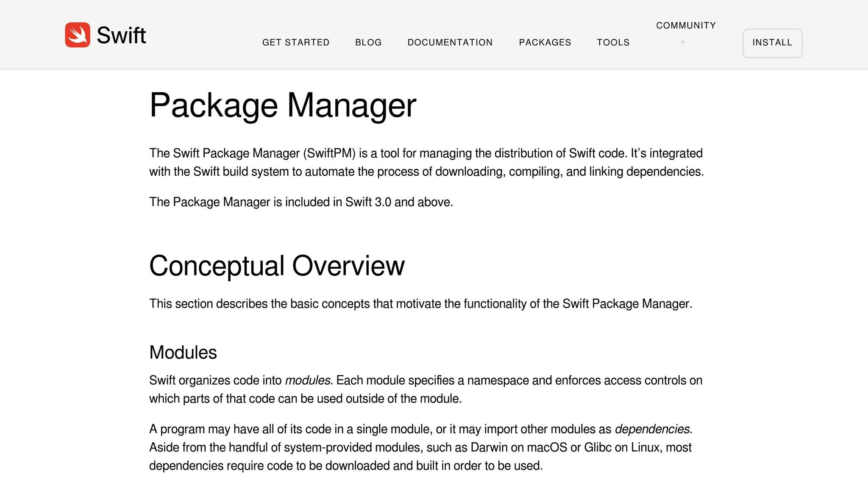The image size is (868, 488).
Task: Click the paragraph starting "The Swift Package Manager (SwiftPM)"
Action: pos(426,162)
